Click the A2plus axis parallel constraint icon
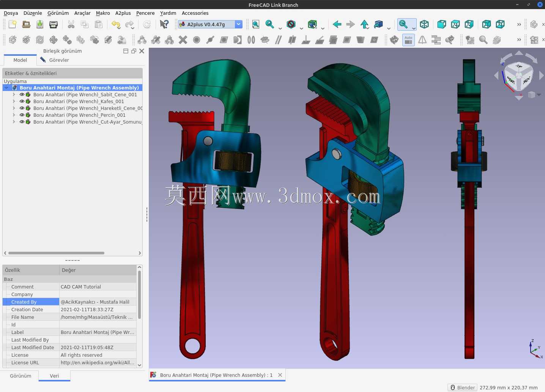Screen dimensions: 545x392 279,40
